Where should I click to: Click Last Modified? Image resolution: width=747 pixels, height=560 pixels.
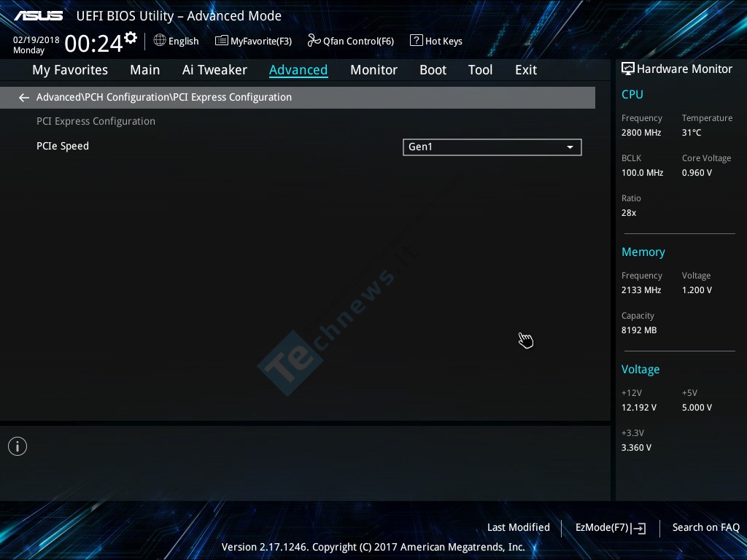click(519, 527)
